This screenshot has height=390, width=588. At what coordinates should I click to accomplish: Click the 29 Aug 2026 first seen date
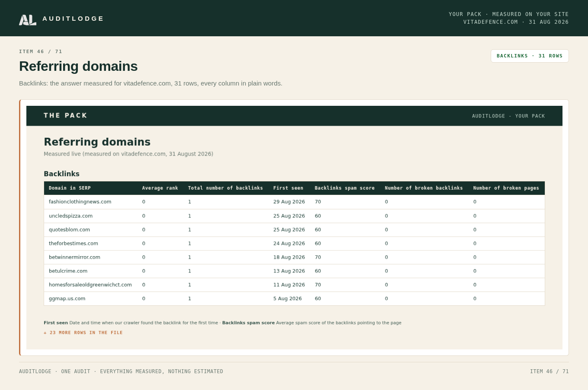pyautogui.click(x=289, y=202)
